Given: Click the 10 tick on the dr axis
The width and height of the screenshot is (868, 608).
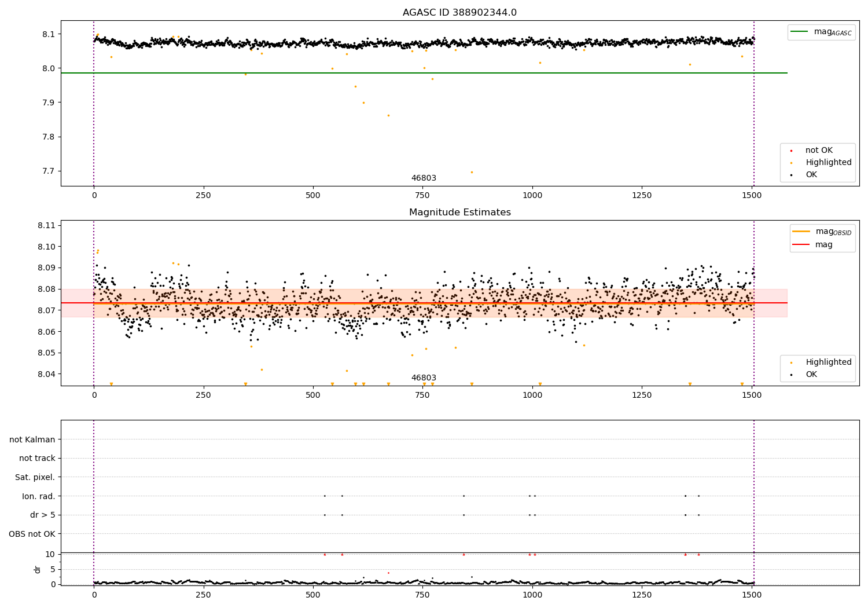Looking at the screenshot, I should tap(50, 554).
